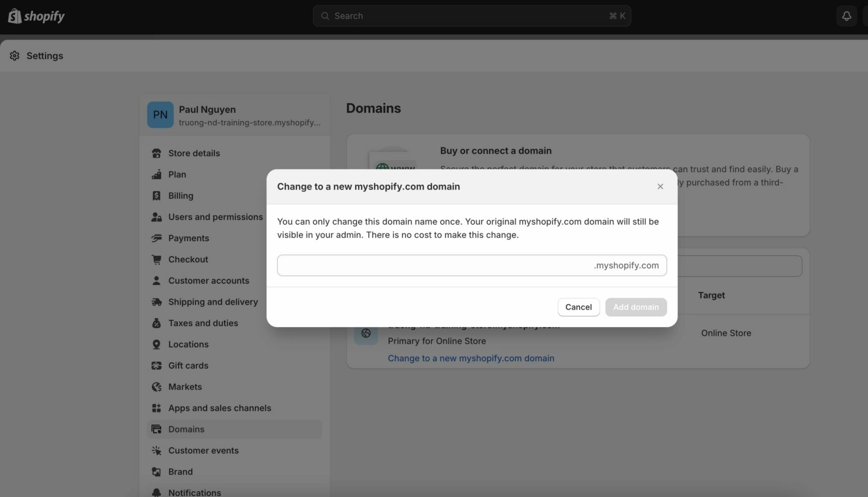Select the Domains sidebar item

point(235,430)
